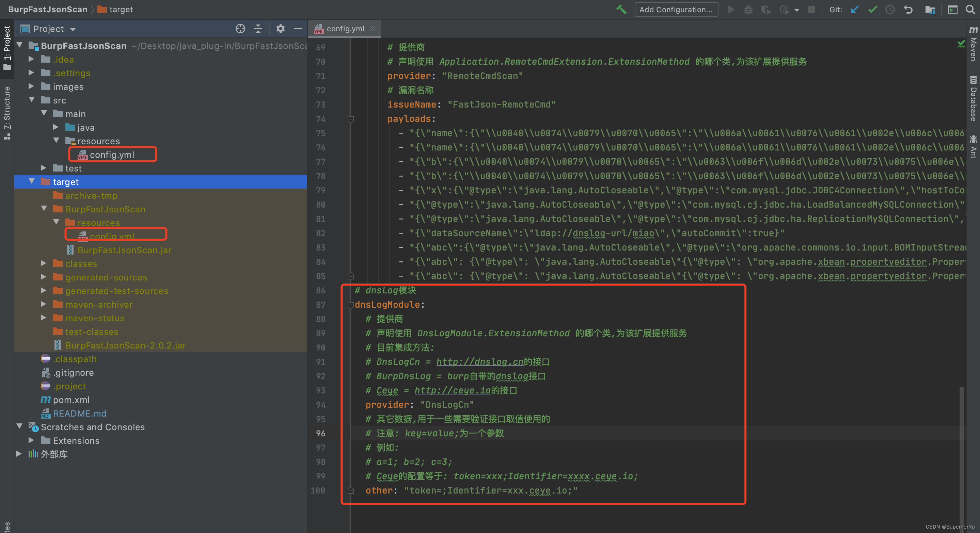Viewport: 980px width, 533px height.
Task: Click Add Configuration in the toolbar
Action: click(676, 10)
